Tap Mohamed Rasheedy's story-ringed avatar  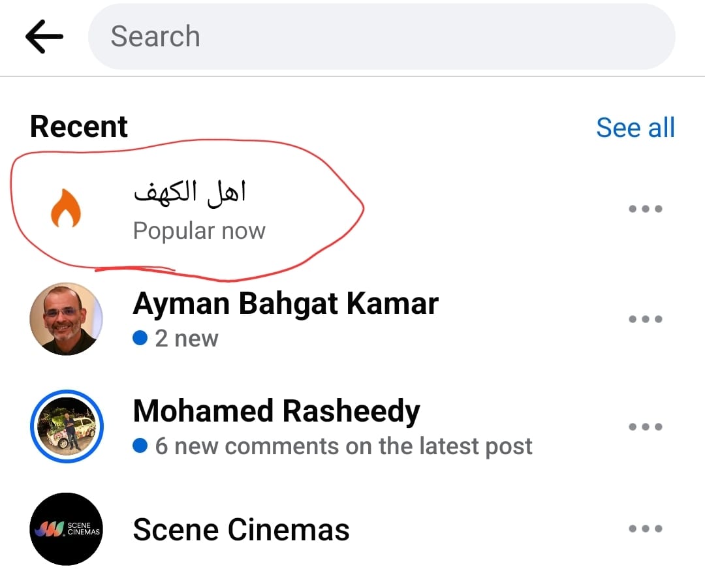[66, 427]
